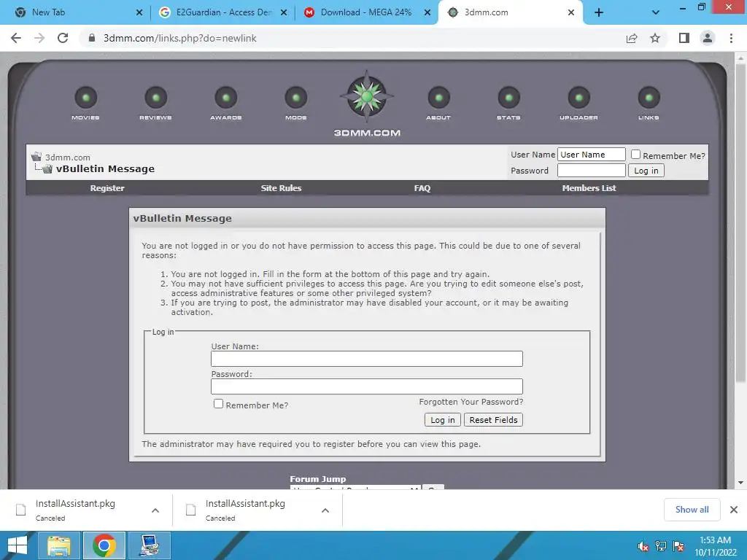Open the Movies section via its navigation orb
Image resolution: width=747 pixels, height=560 pixels.
click(86, 98)
